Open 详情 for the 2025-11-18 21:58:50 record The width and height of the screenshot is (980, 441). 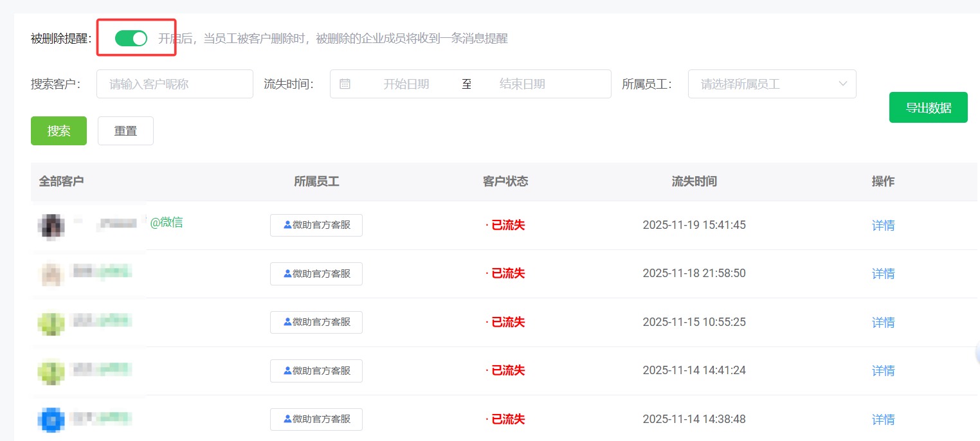pos(883,274)
